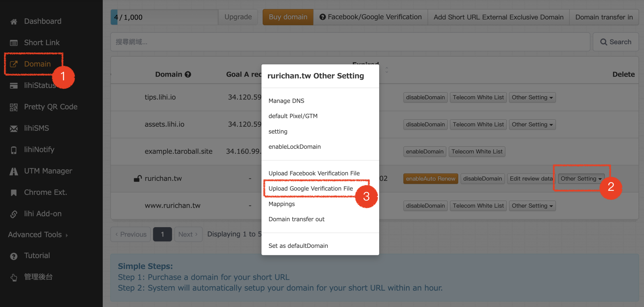
Task: Click the unlock icon beside rurichan.tw
Action: (x=138, y=179)
